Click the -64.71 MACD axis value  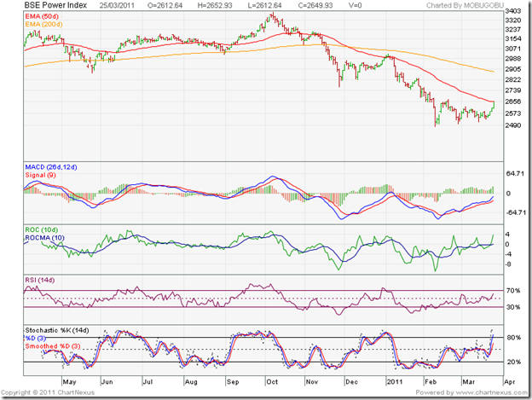pos(516,212)
